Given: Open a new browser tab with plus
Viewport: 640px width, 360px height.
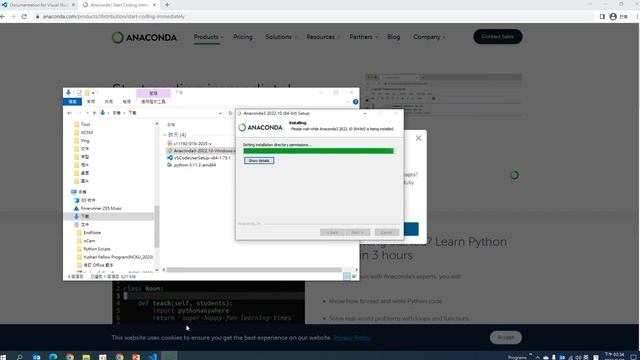Looking at the screenshot, I should (167, 5).
